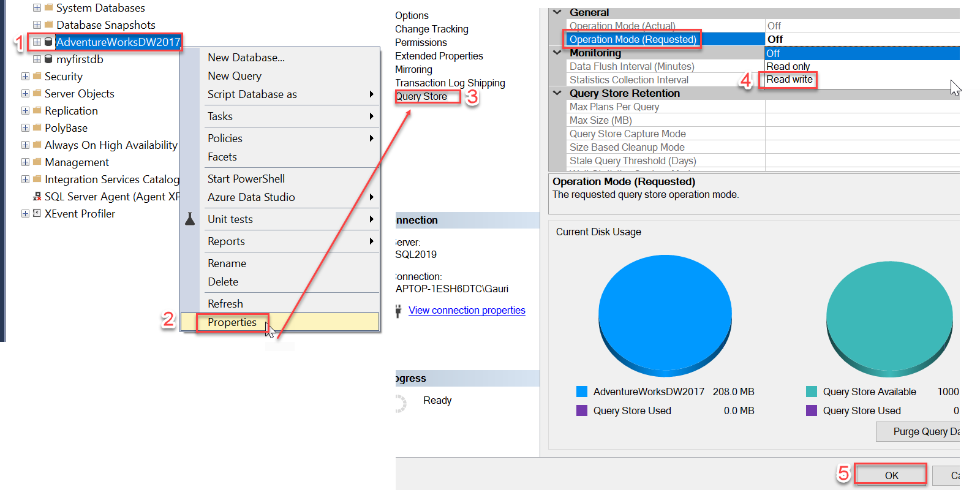Image resolution: width=980 pixels, height=492 pixels.
Task: Click the Database Snapshots folder icon
Action: (48, 25)
